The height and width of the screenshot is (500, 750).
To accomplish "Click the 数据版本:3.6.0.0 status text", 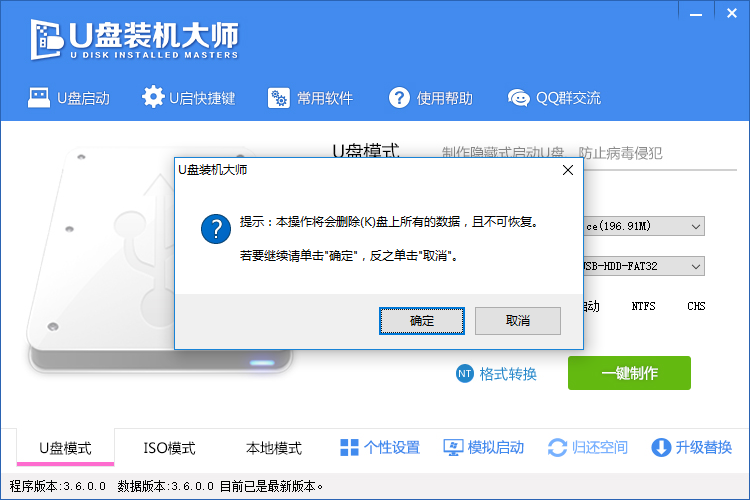I will [165, 487].
